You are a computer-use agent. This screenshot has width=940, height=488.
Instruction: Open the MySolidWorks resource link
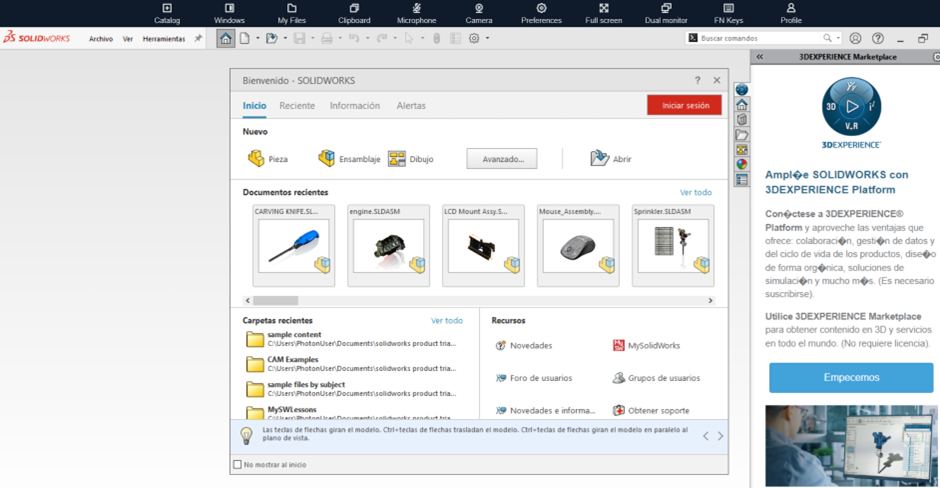point(646,346)
